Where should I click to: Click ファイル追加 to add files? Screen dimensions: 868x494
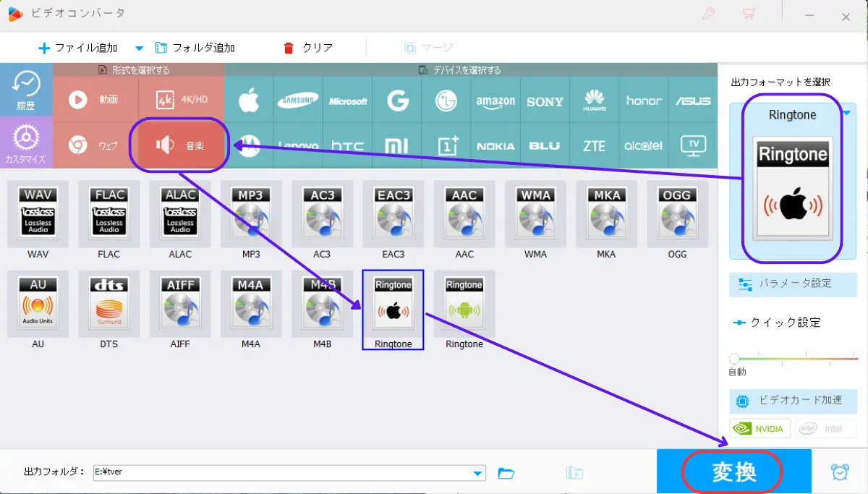pyautogui.click(x=78, y=48)
